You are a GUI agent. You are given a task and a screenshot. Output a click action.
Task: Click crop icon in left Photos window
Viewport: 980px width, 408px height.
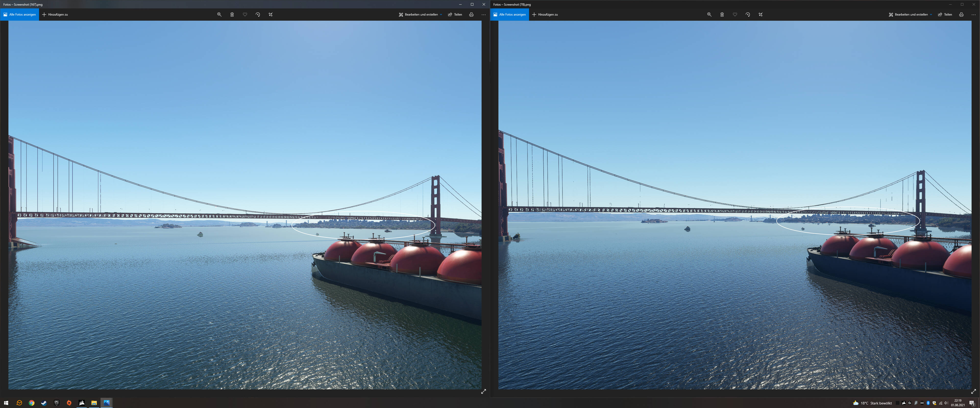point(271,15)
